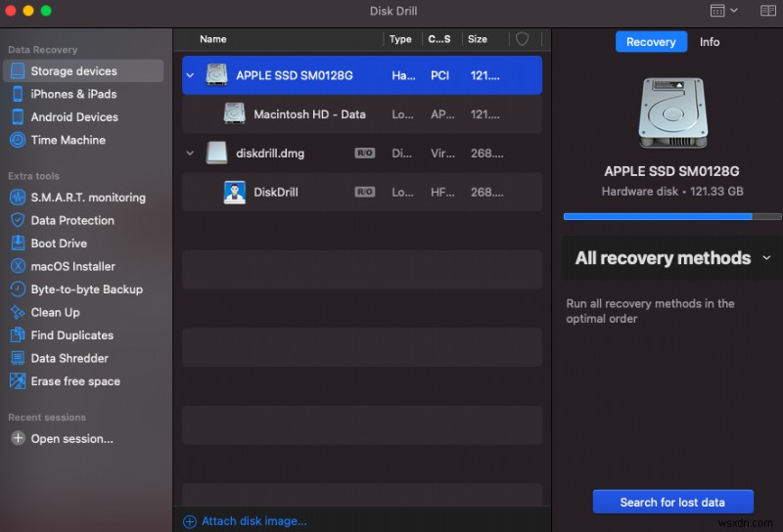Viewport: 783px width, 532px height.
Task: Click the diskdrill.dmg disk image icon
Action: click(216, 153)
